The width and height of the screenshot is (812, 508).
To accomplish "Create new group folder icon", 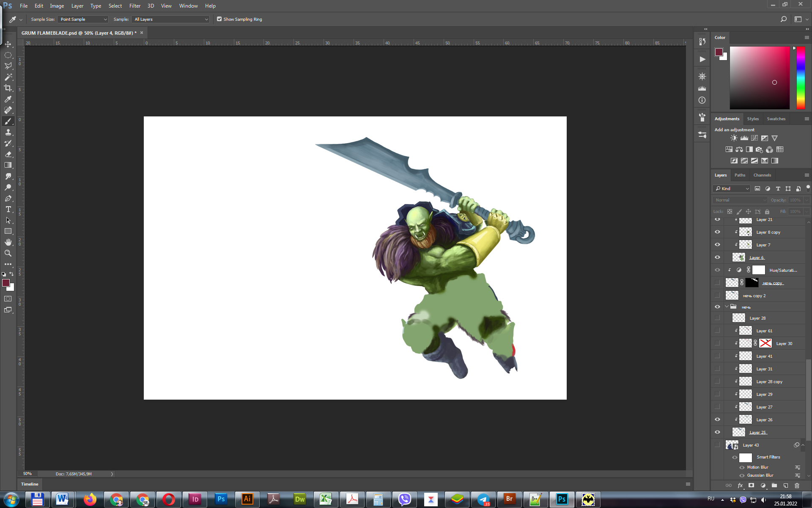I will 774,486.
